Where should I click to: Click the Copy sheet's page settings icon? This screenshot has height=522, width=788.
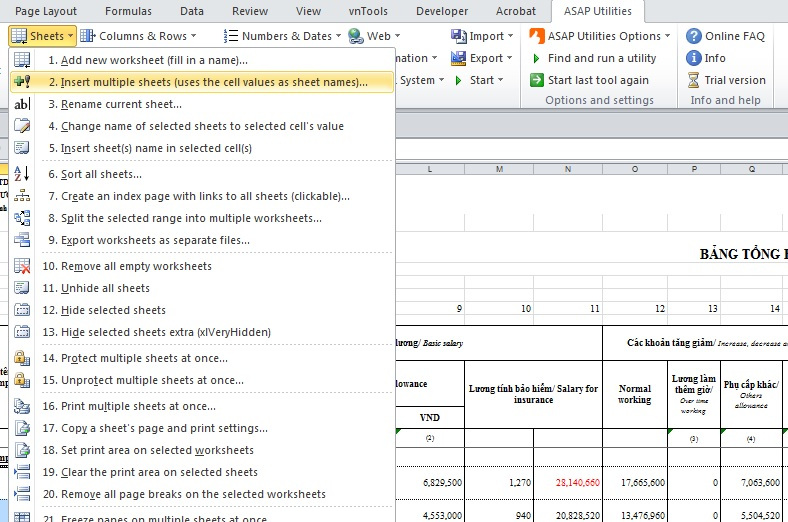22,428
